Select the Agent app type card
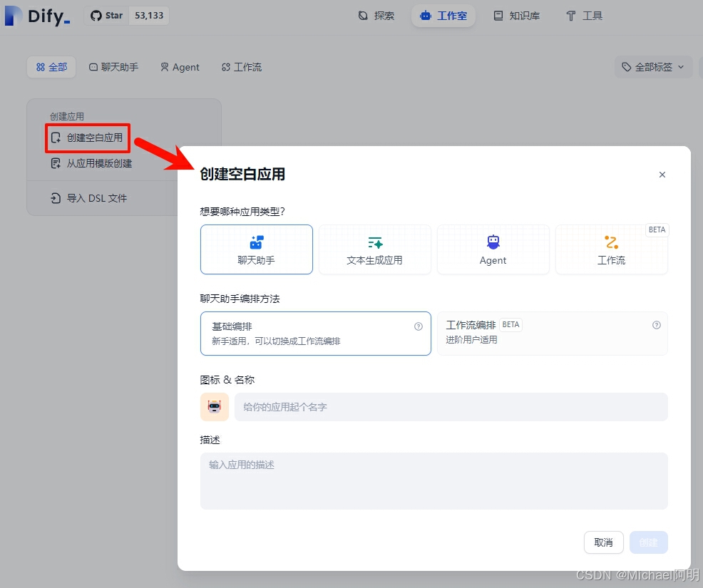The height and width of the screenshot is (588, 703). click(493, 249)
